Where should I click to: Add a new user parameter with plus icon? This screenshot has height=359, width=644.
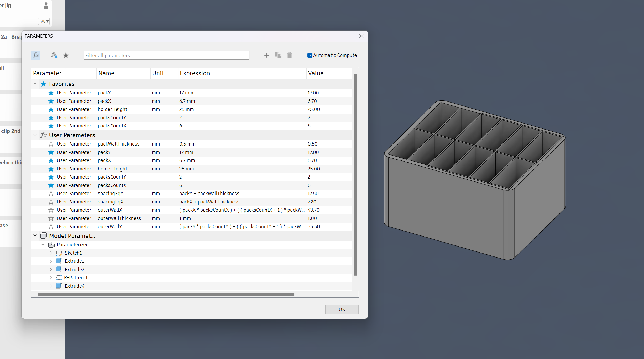click(x=266, y=55)
